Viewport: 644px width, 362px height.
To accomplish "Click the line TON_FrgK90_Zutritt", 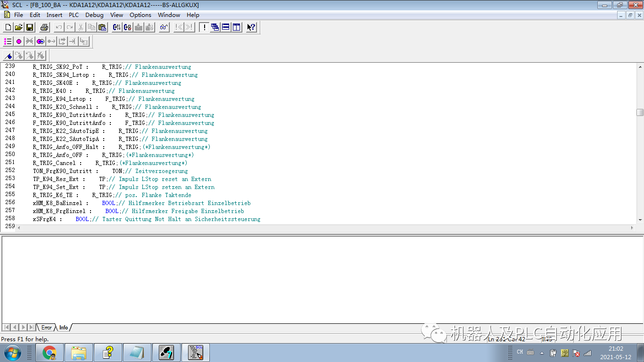I will pyautogui.click(x=110, y=171).
